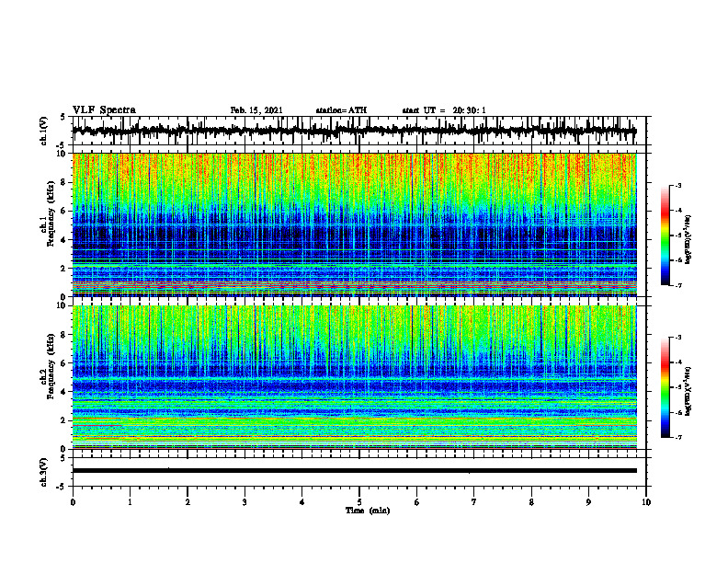This screenshot has height=563, width=728.
Task: Click the "ch.3(V)" axis label
Action: (x=44, y=472)
